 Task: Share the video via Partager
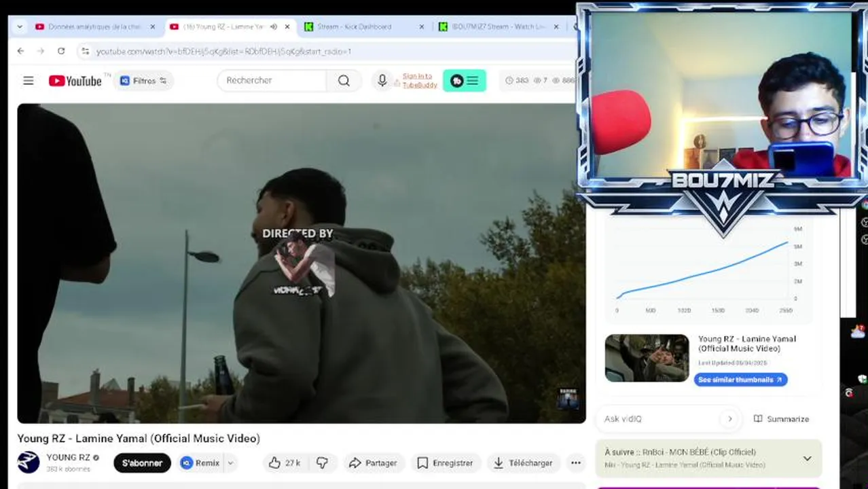click(x=373, y=463)
